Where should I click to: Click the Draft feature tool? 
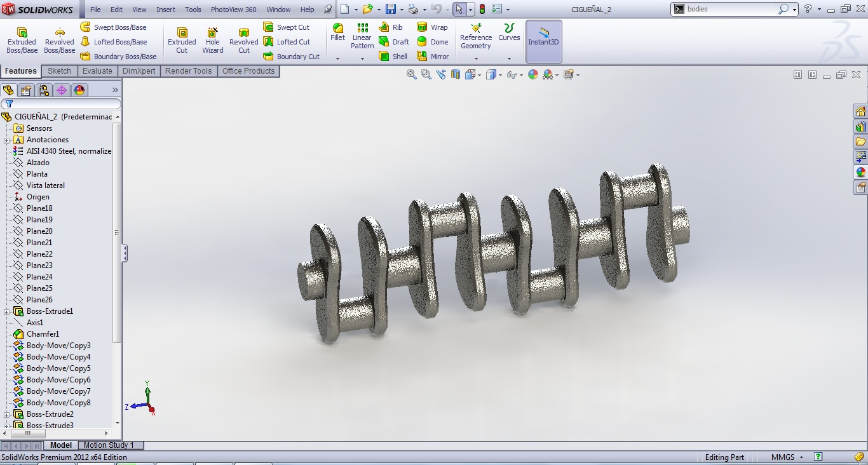(x=394, y=42)
